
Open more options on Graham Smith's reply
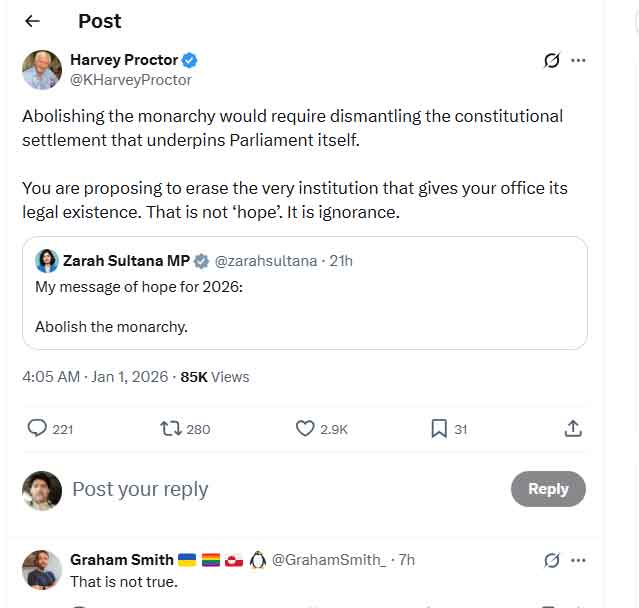[578, 560]
